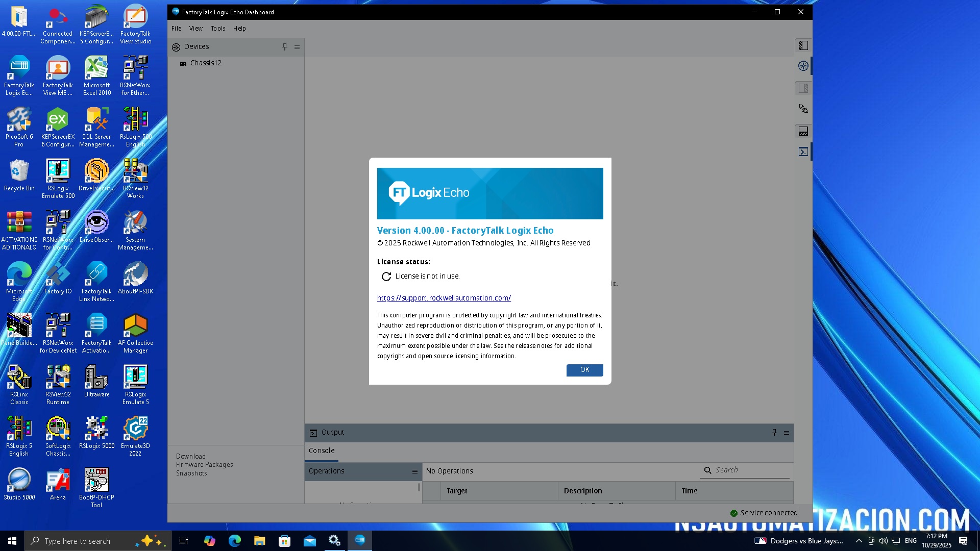The image size is (980, 551).
Task: Open the Devices panel options menu
Action: coord(297,47)
